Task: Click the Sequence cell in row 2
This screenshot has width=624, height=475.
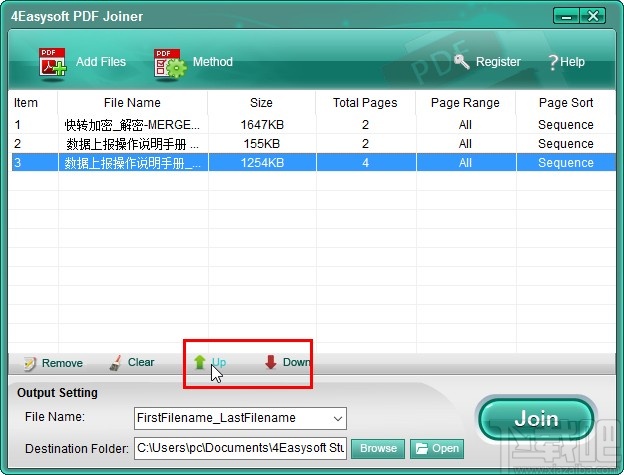Action: [566, 144]
